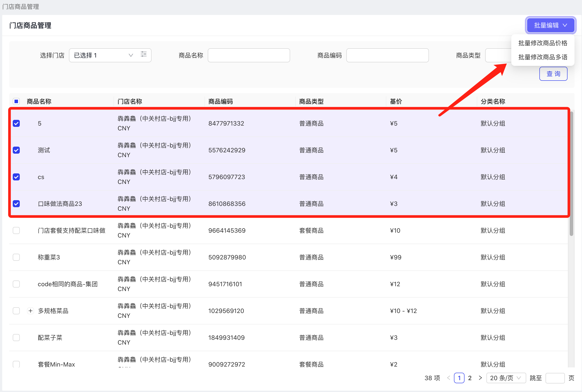
Task: Check the 配菜子菜 row checkbox
Action: tap(16, 338)
